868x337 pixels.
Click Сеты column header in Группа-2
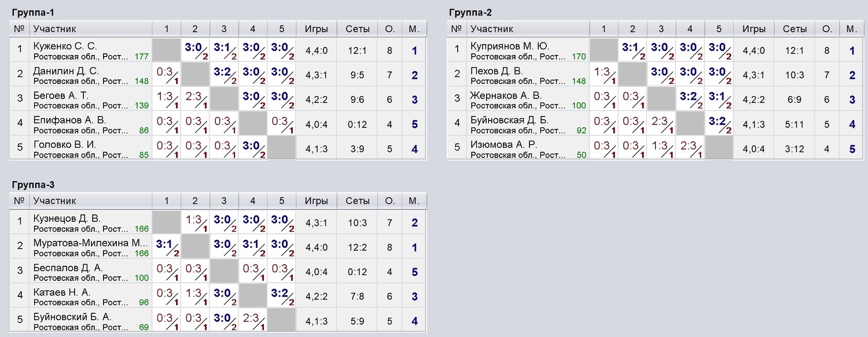tap(795, 29)
